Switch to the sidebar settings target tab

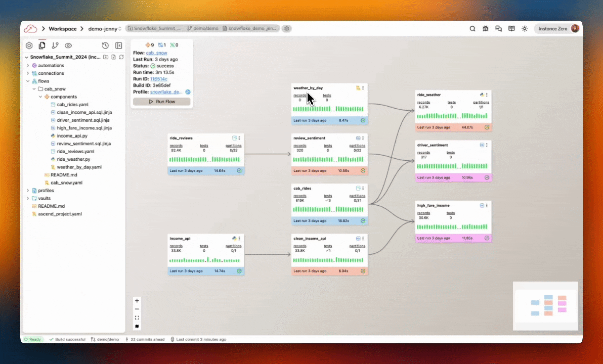point(29,45)
